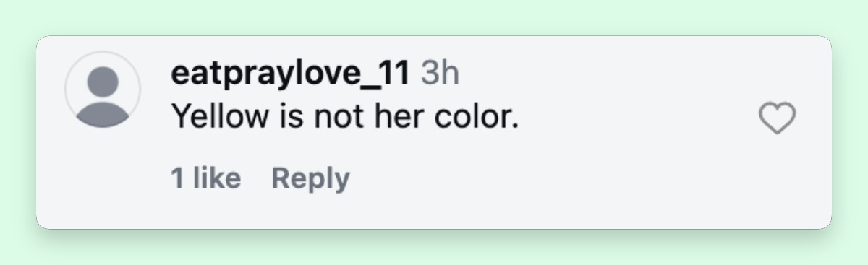Reply to the eatpraylove_11 comment
This screenshot has height=265, width=868.
click(x=310, y=178)
